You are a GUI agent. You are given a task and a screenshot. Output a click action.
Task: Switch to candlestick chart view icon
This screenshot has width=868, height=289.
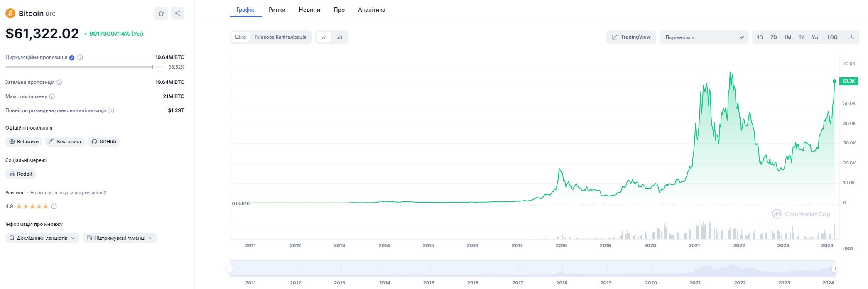(x=339, y=37)
